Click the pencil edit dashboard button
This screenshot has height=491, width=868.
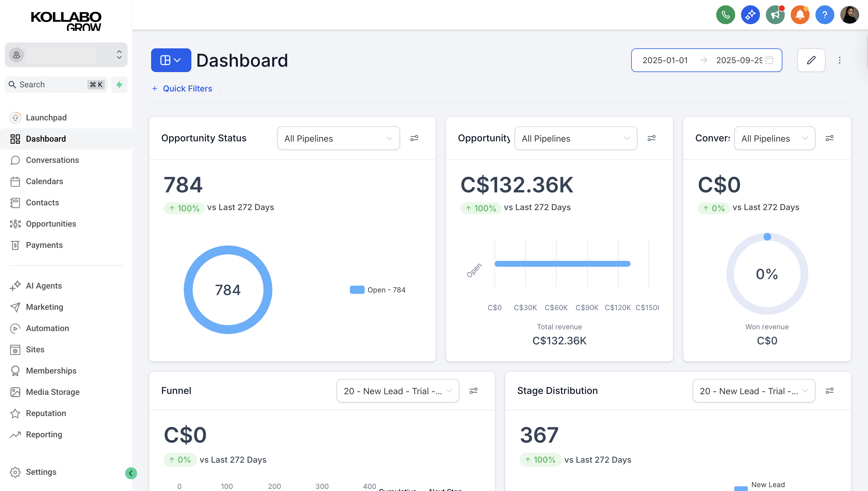pyautogui.click(x=811, y=60)
